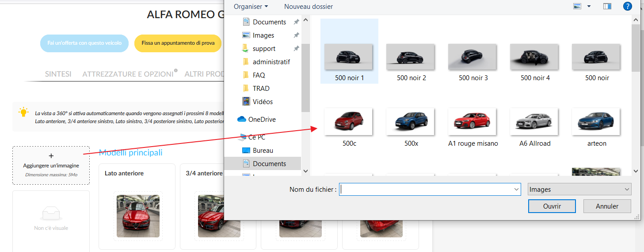Select the arteon image file

click(597, 121)
